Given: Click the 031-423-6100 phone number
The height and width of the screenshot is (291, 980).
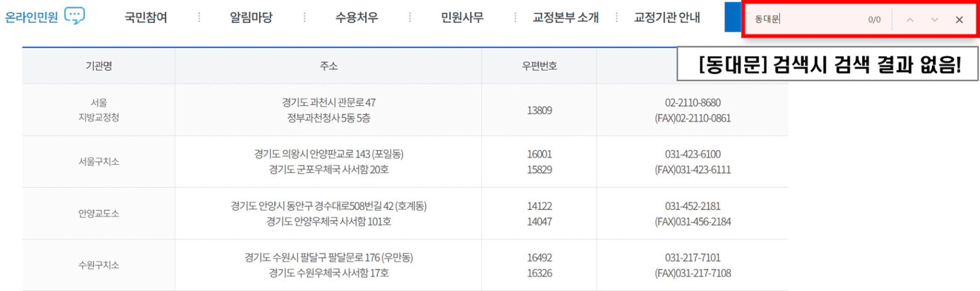Looking at the screenshot, I should [692, 154].
